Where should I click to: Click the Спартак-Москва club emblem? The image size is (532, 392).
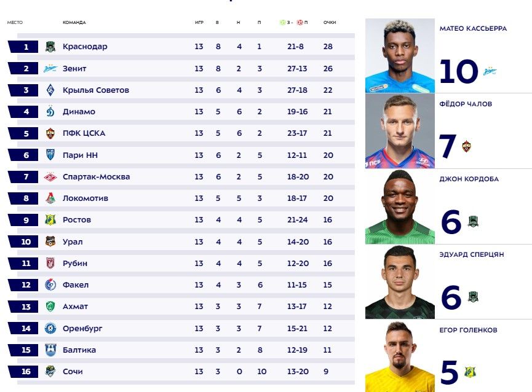pyautogui.click(x=50, y=177)
